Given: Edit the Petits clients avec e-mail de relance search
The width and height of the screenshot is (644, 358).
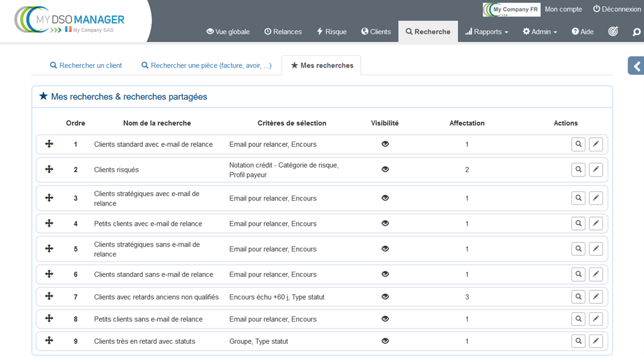Looking at the screenshot, I should pos(595,224).
